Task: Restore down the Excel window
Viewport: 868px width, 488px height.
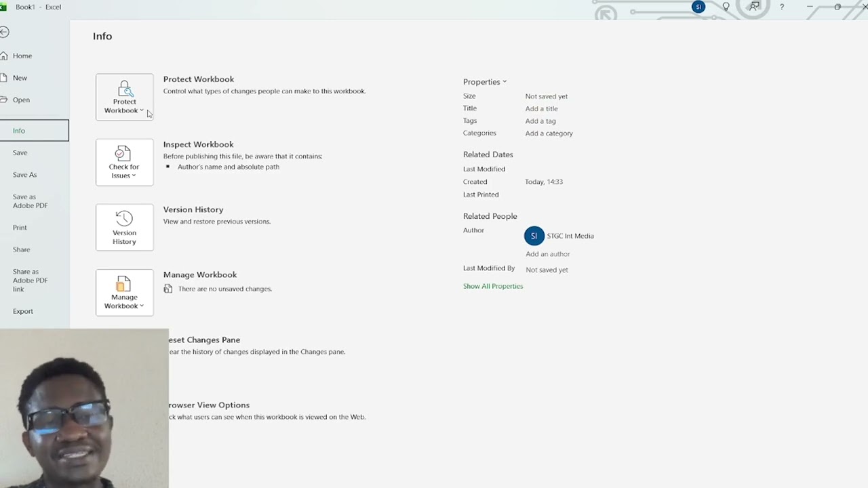Action: pyautogui.click(x=837, y=7)
